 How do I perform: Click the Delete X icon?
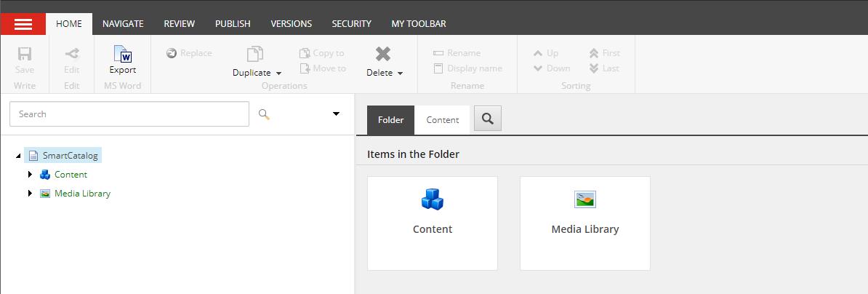383,54
